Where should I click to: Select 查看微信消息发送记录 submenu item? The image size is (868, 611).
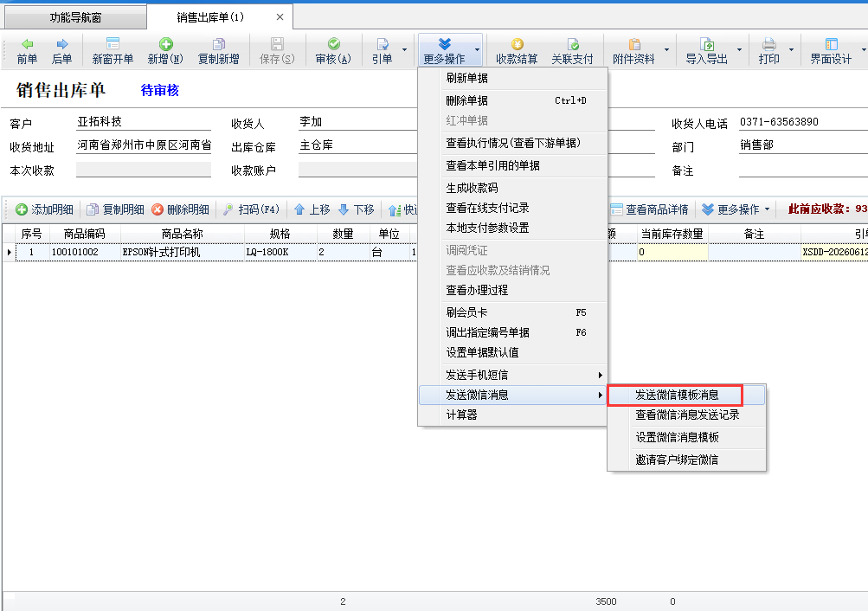[x=686, y=415]
